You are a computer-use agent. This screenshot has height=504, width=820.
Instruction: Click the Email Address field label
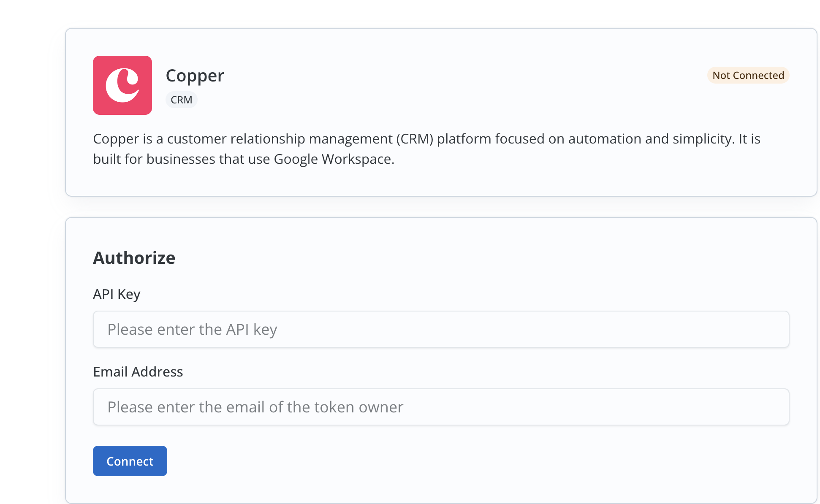click(138, 371)
